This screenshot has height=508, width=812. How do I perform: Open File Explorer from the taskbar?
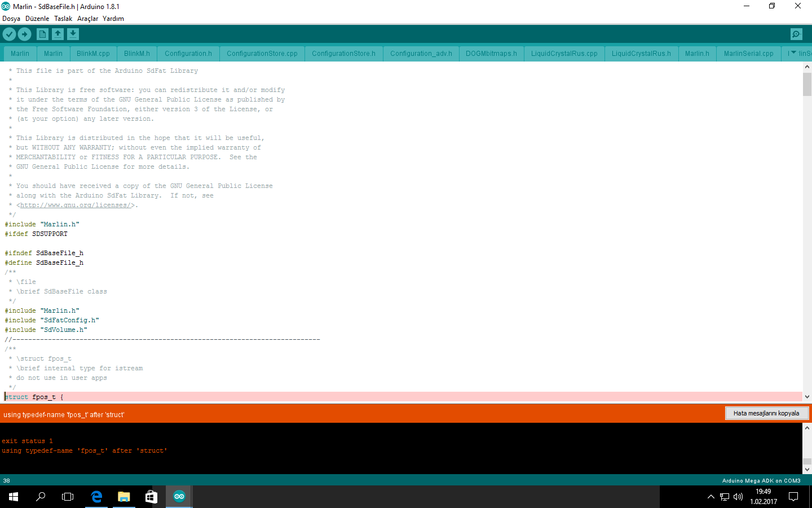click(x=124, y=497)
